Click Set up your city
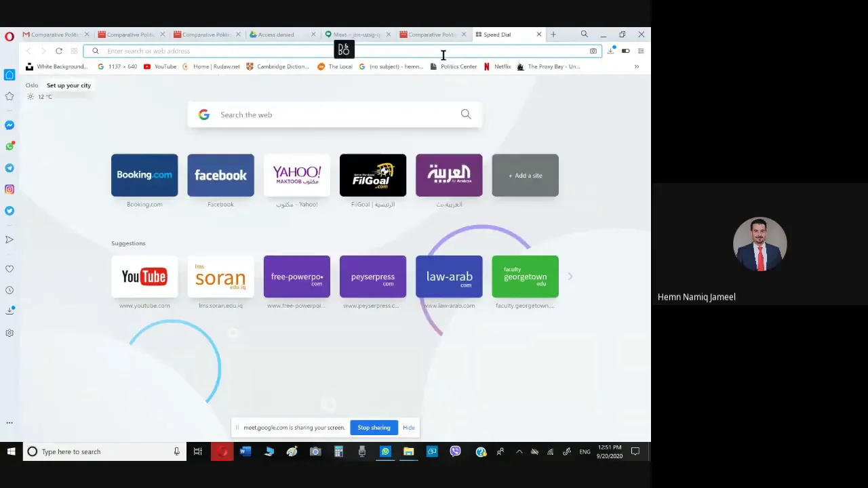 coord(68,85)
